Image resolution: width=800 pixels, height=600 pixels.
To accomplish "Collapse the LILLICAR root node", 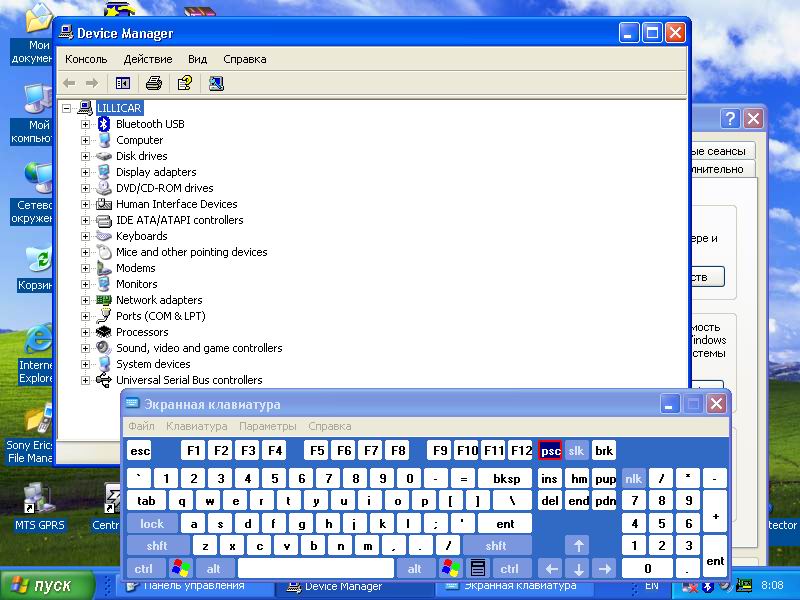I will pos(67,108).
